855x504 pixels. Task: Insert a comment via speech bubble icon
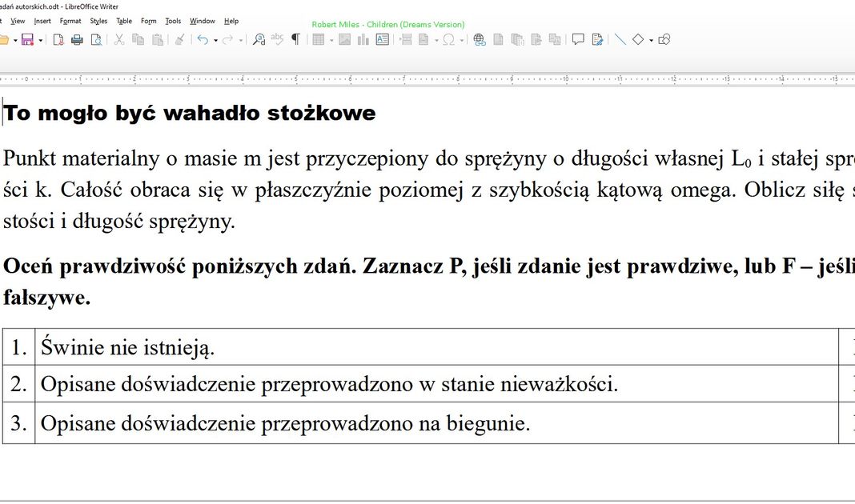[x=577, y=39]
